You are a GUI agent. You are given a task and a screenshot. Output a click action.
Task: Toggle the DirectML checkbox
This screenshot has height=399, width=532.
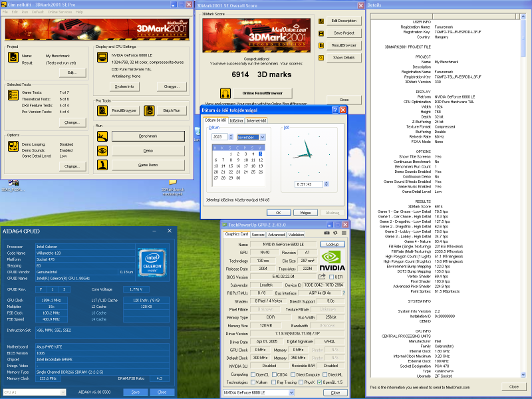click(x=325, y=374)
